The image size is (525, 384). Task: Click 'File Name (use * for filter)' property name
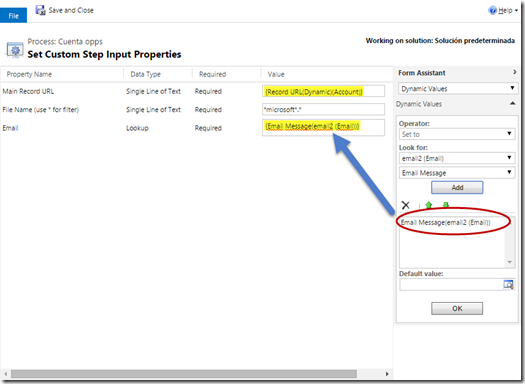click(x=41, y=109)
